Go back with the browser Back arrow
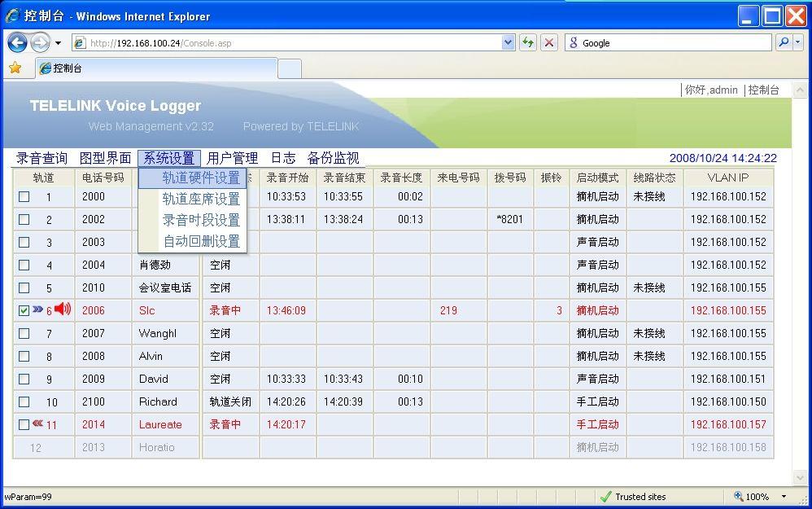This screenshot has width=812, height=509. (18, 42)
